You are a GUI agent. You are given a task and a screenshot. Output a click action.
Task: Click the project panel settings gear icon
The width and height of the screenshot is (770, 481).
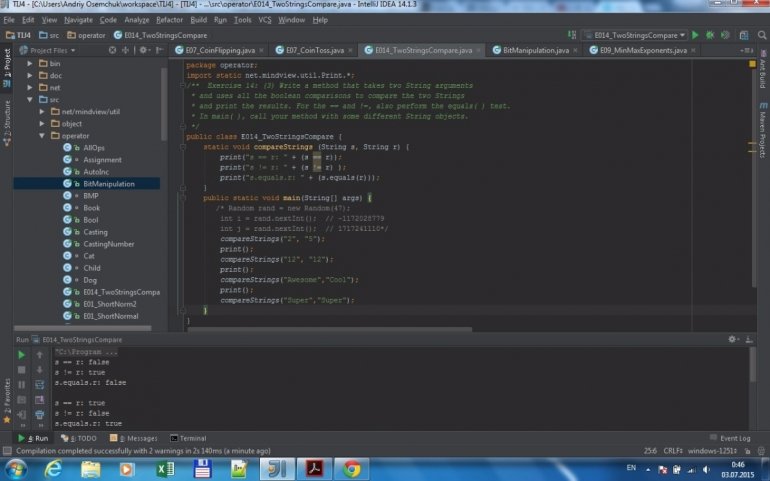pyautogui.click(x=144, y=49)
